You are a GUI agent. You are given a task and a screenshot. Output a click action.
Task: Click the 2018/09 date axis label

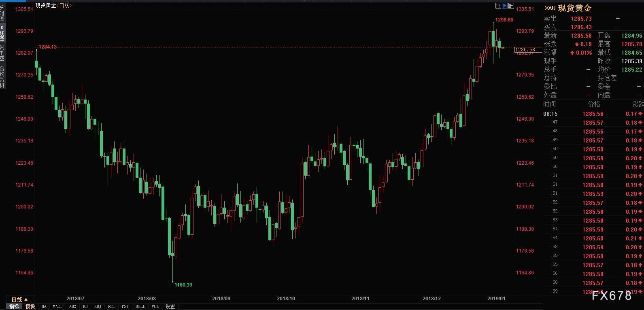221,299
